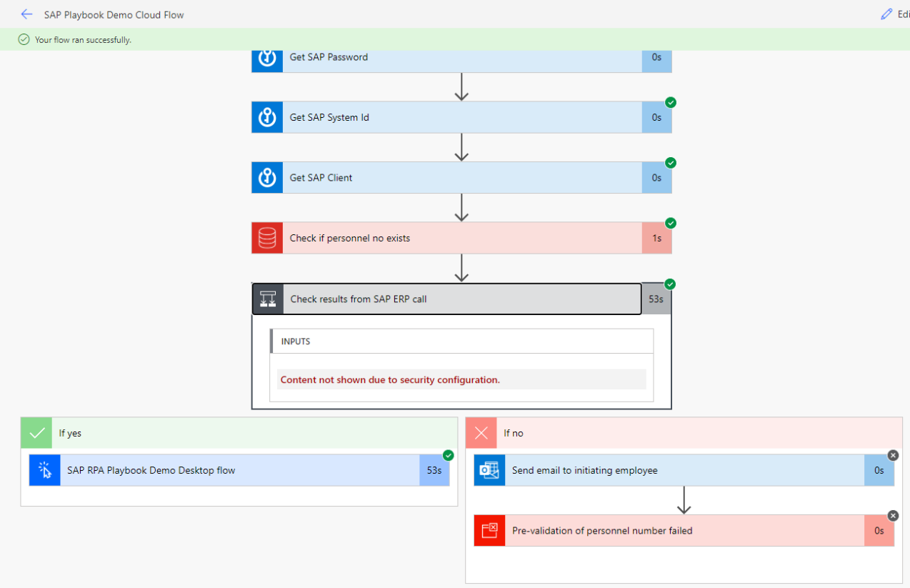Click the 1s duration on Check if personnel no exists
Image resolution: width=910 pixels, height=588 pixels.
click(656, 238)
